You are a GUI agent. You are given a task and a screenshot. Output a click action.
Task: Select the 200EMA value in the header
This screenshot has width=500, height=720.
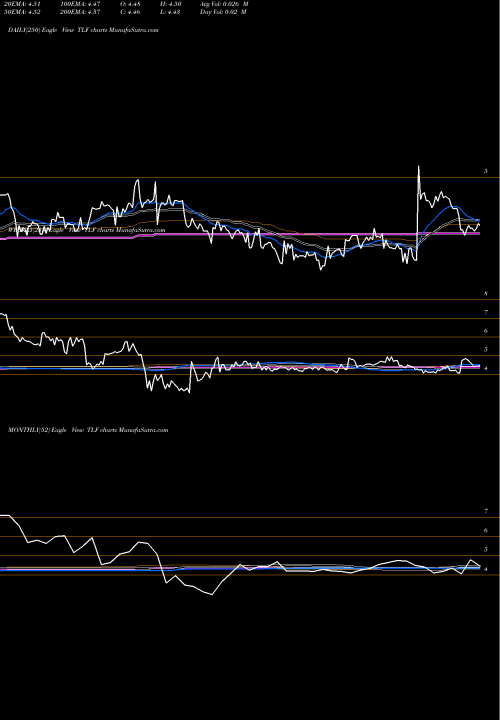79,12
